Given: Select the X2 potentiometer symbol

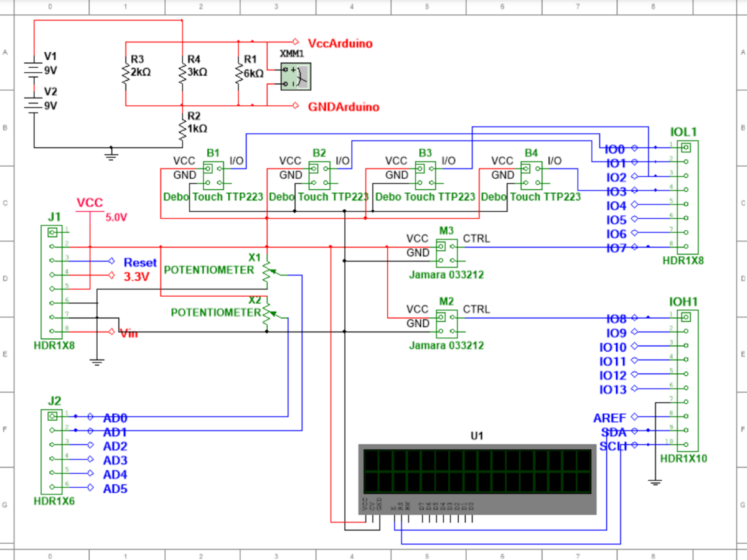Looking at the screenshot, I should pyautogui.click(x=268, y=315).
